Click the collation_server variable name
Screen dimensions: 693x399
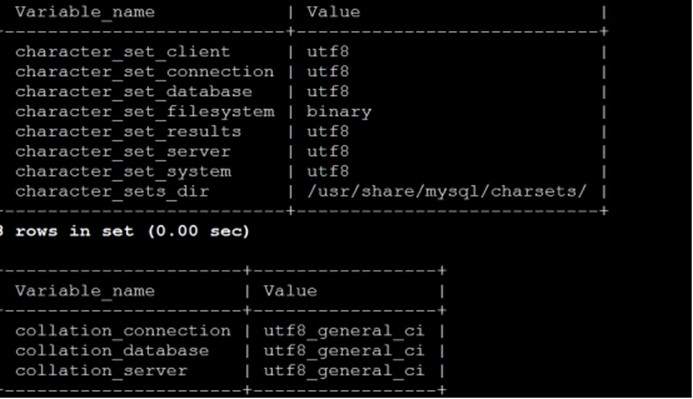pyautogui.click(x=101, y=371)
